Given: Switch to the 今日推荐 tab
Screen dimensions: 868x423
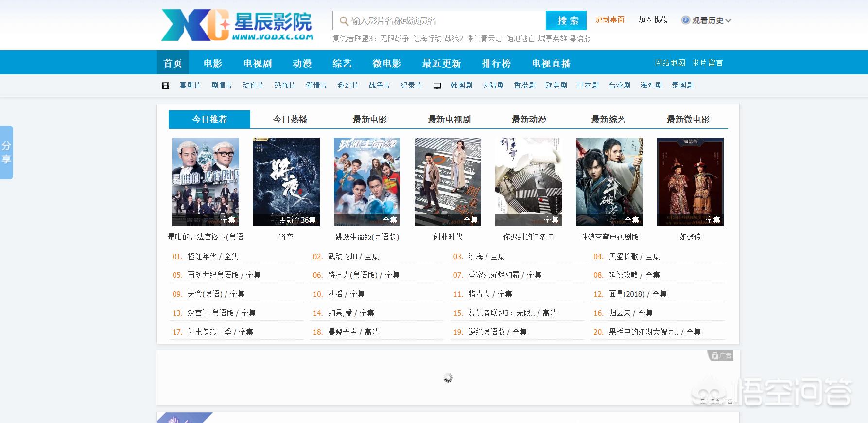Looking at the screenshot, I should coord(209,119).
